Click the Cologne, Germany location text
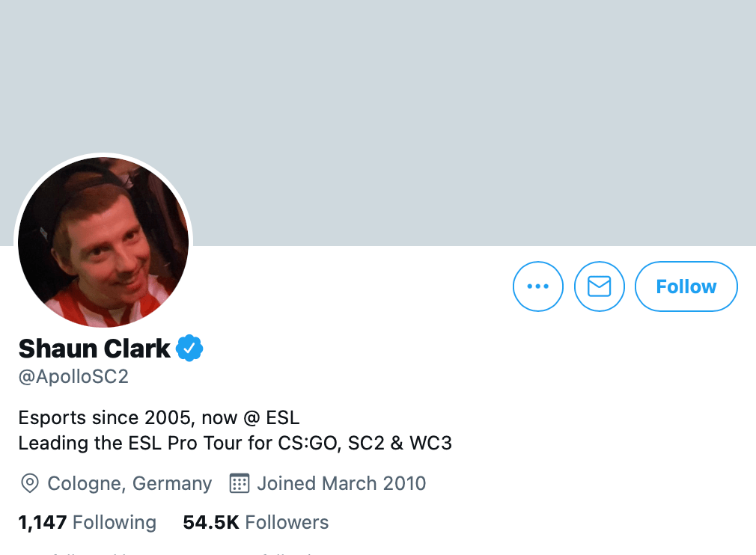 click(129, 483)
